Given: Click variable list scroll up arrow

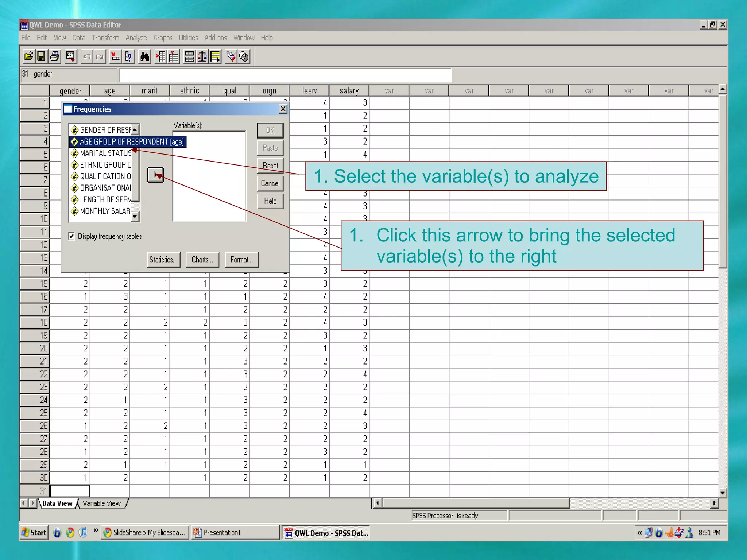Looking at the screenshot, I should tap(135, 129).
